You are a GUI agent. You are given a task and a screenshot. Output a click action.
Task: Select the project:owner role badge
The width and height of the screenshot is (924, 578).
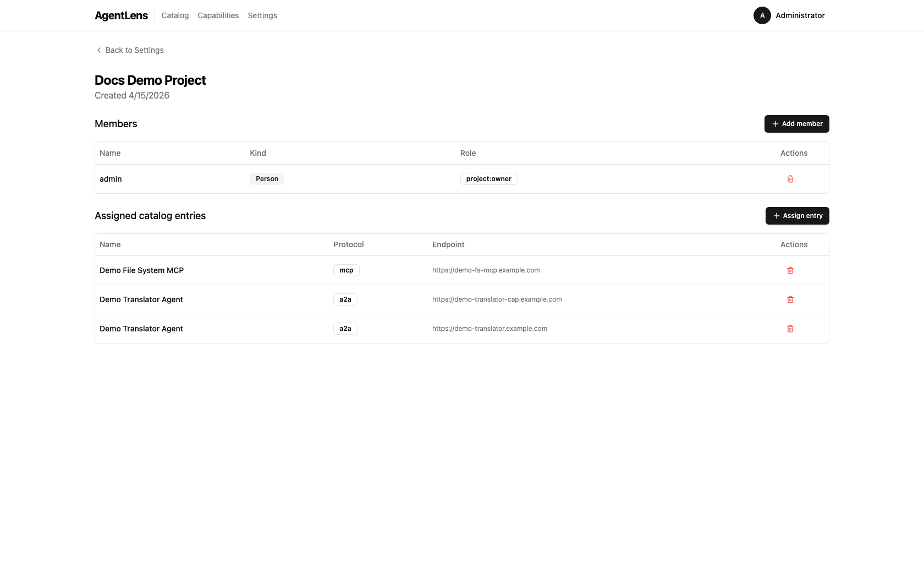[488, 178]
